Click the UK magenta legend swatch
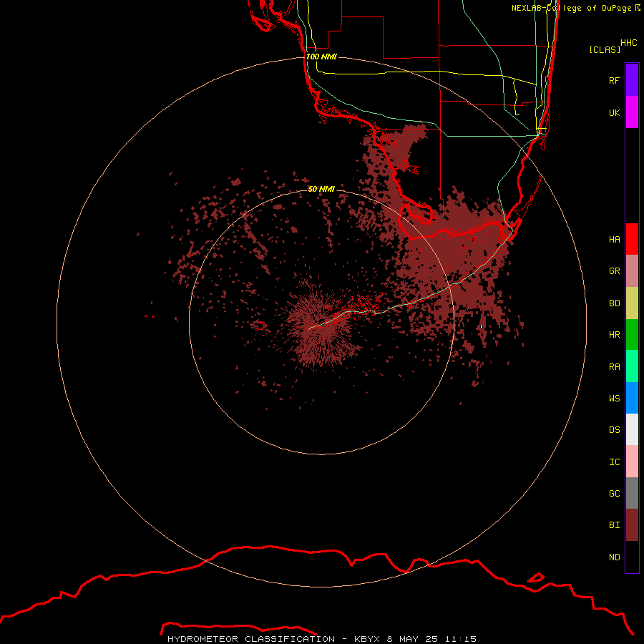This screenshot has width=644, height=644. (x=632, y=112)
